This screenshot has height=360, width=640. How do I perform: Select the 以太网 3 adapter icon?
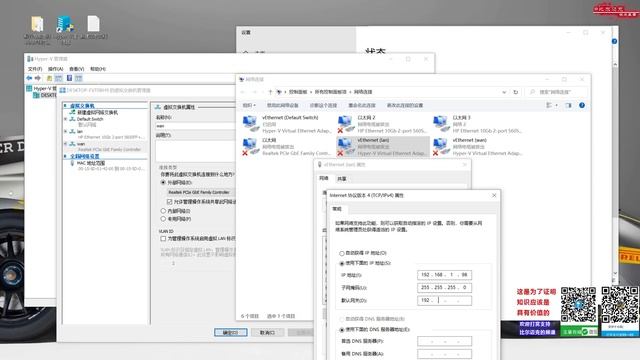[x=441, y=124]
